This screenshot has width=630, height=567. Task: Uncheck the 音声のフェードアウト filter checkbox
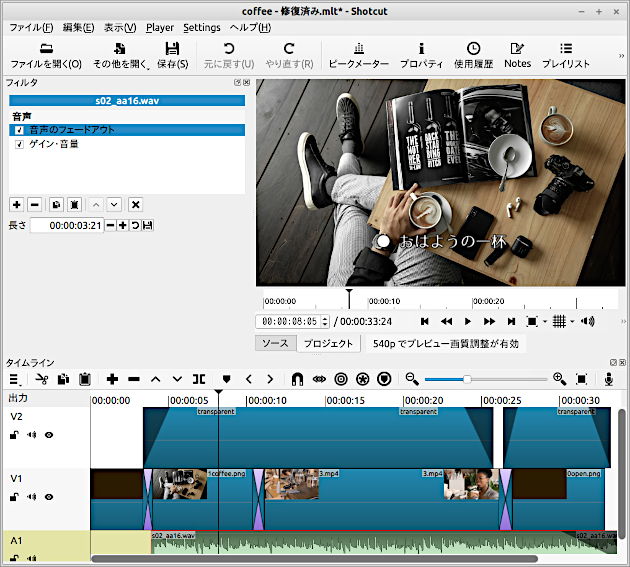[19, 130]
